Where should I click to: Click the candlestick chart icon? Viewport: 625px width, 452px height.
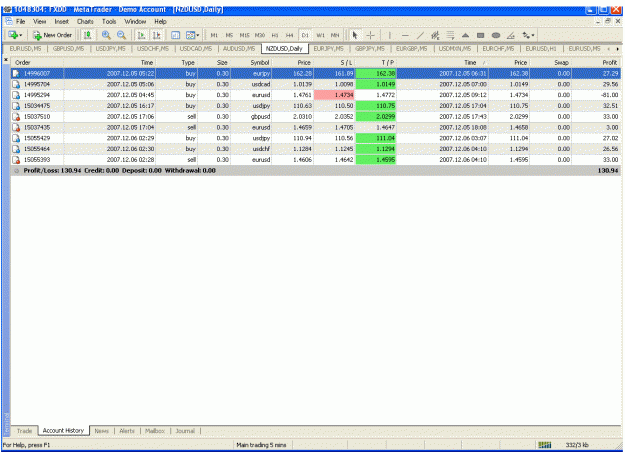tap(87, 35)
